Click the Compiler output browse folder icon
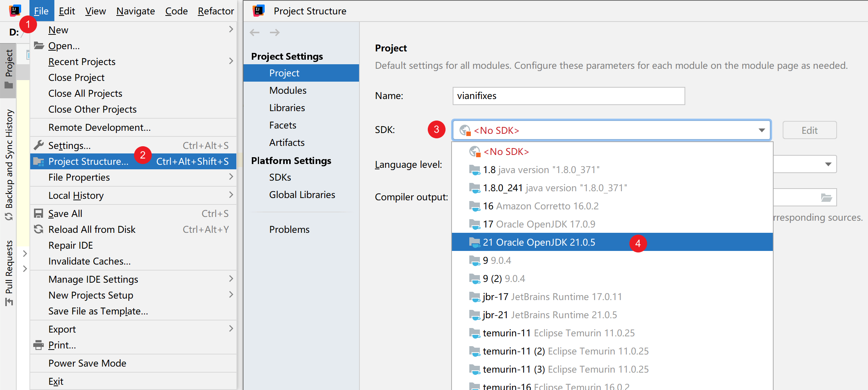868x390 pixels. (826, 198)
